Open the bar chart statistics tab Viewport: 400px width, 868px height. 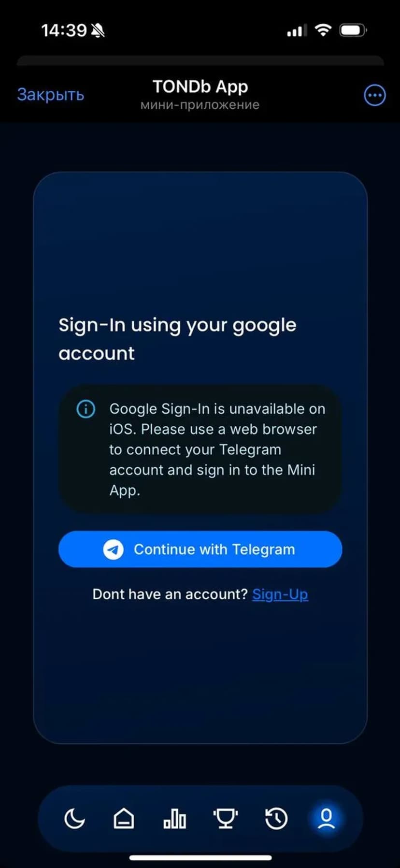(174, 819)
